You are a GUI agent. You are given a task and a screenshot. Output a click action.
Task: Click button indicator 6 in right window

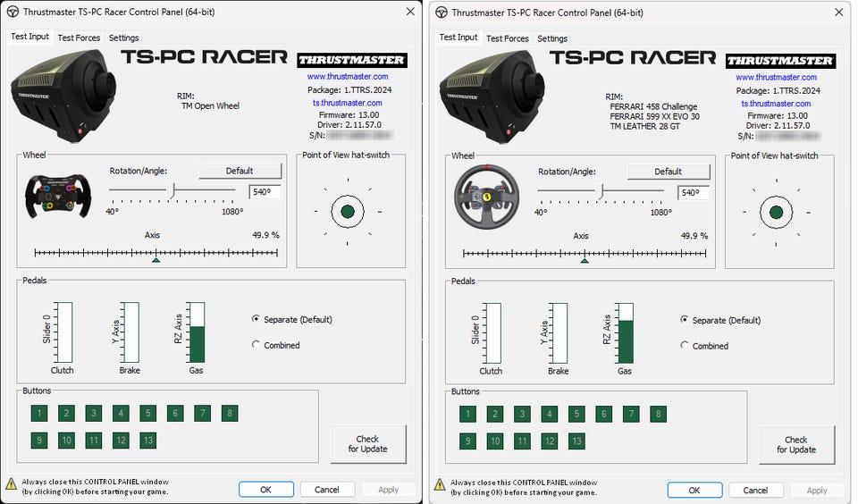click(603, 414)
